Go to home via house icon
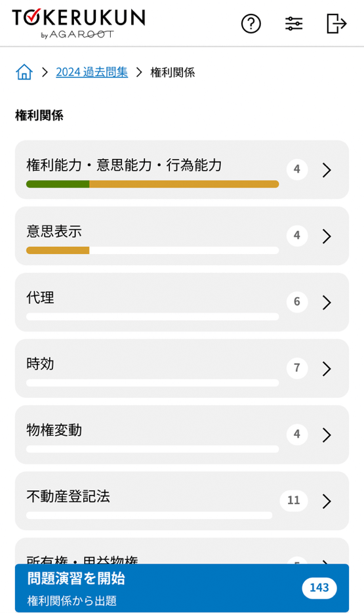Screen dimensions: 364x613 (24, 72)
